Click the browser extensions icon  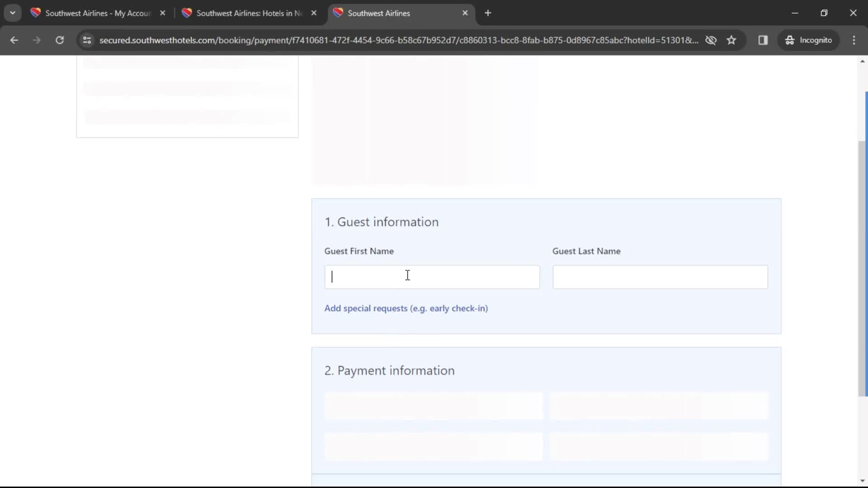tap(763, 41)
